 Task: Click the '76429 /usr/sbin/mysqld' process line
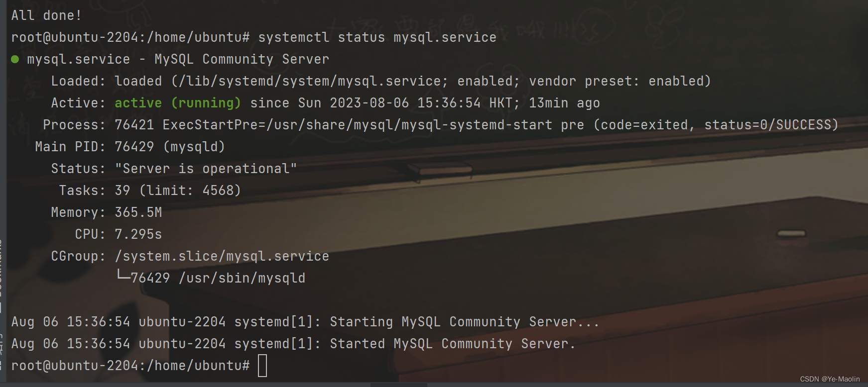218,278
